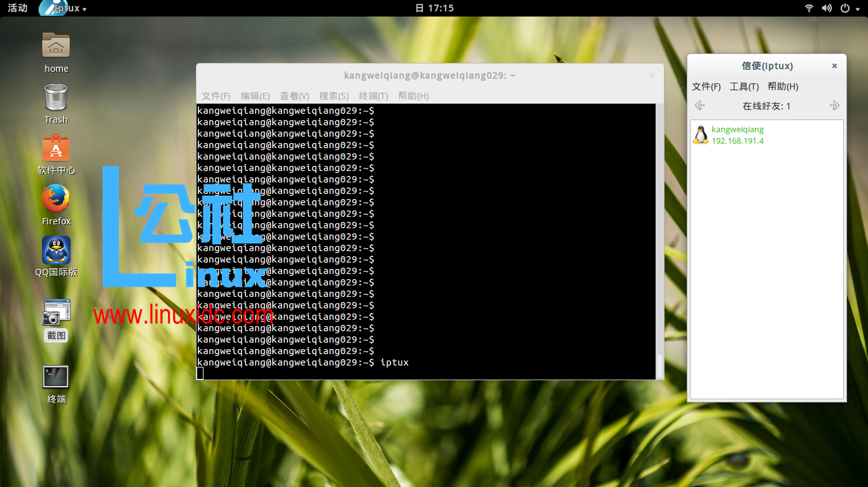This screenshot has width=868, height=487.
Task: Go to next group with right arrow in Iptux
Action: pyautogui.click(x=834, y=106)
